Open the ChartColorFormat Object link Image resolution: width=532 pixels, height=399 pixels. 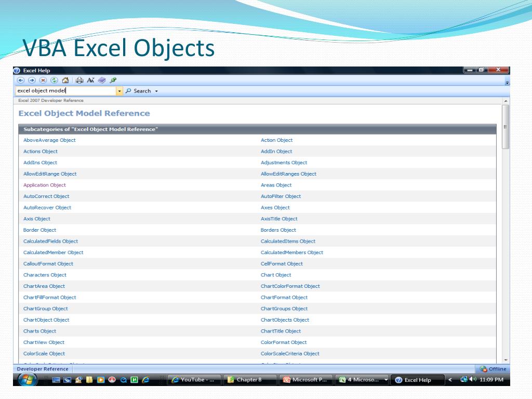pos(290,286)
